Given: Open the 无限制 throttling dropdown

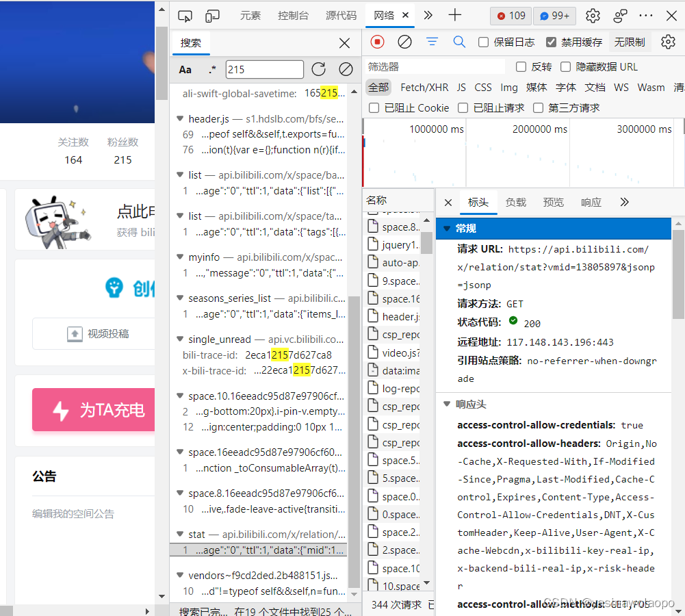Looking at the screenshot, I should [630, 42].
